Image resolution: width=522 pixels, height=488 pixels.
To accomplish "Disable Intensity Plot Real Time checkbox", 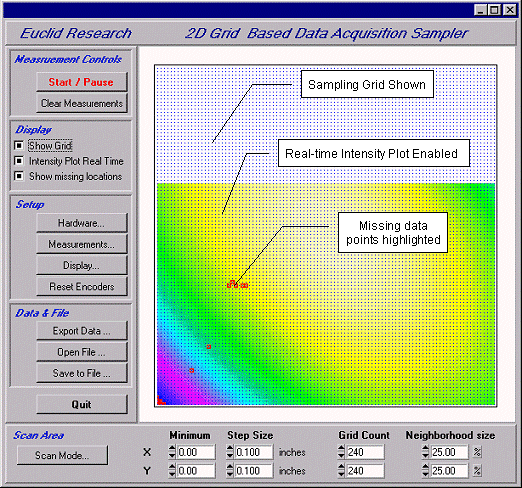I will click(x=19, y=161).
